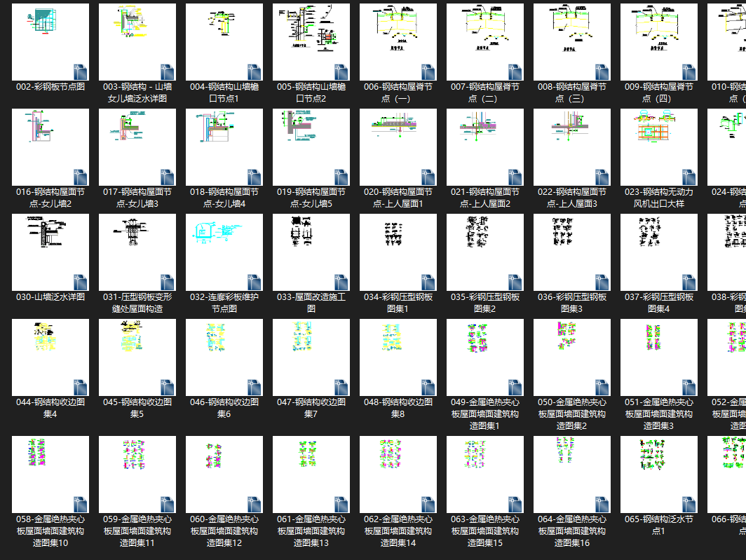Click 064-金属绝热夹心板构造图集16 thumbnail

(572, 474)
